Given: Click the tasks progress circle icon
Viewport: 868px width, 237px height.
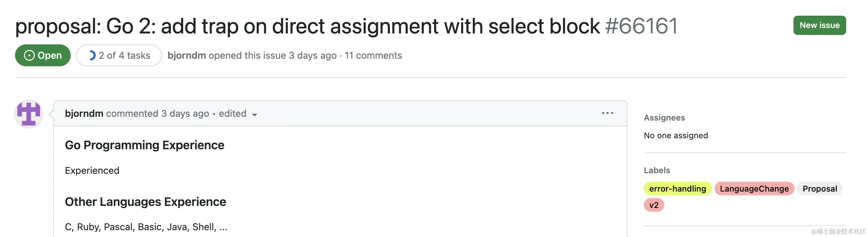Looking at the screenshot, I should tap(92, 55).
